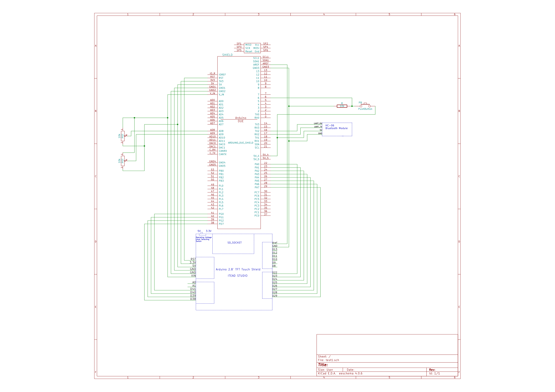Select the SD_SOCKET block label
Viewport: 555px width, 392px height.
(x=234, y=243)
